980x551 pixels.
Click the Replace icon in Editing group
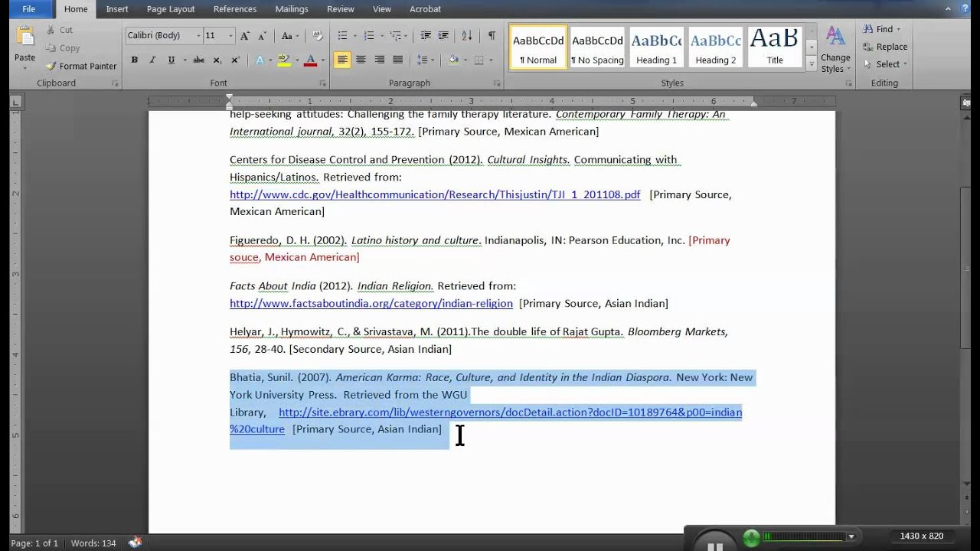coord(869,47)
